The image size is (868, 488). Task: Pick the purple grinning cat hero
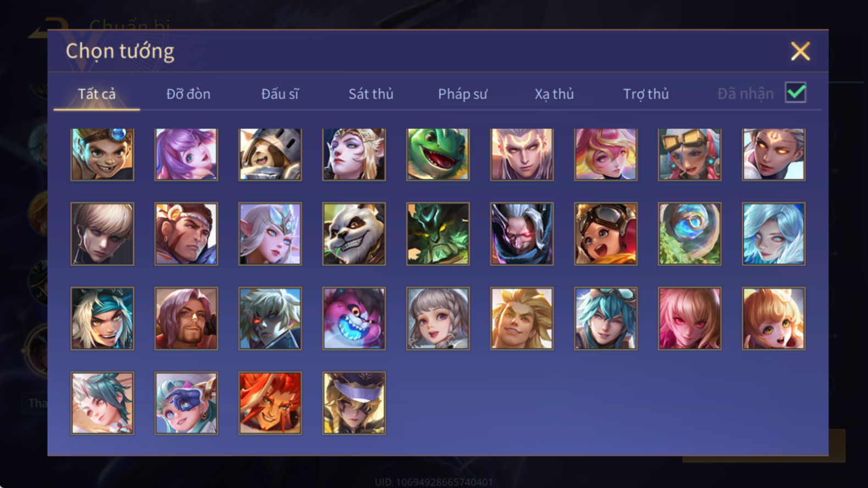pos(354,318)
